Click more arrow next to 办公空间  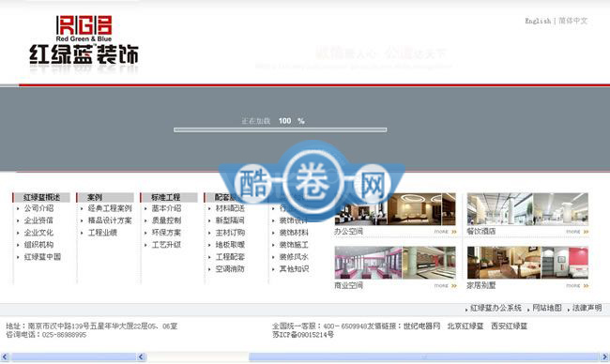[445, 232]
